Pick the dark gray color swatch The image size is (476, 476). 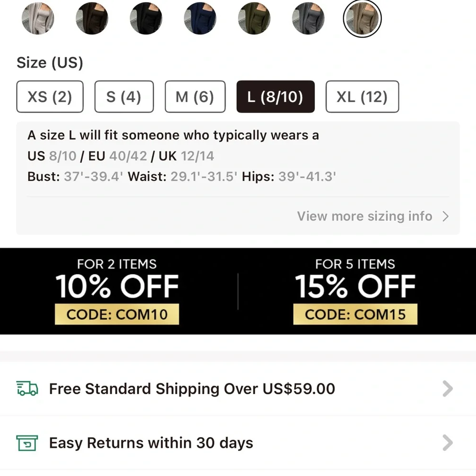pos(308,19)
